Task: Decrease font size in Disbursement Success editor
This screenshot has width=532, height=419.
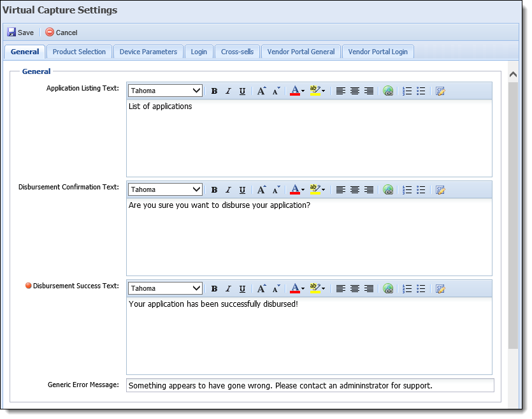Action: [x=276, y=289]
